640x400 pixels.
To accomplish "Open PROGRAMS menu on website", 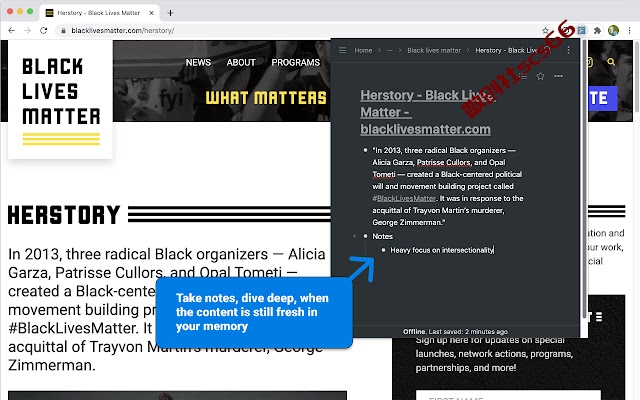I will coord(296,62).
